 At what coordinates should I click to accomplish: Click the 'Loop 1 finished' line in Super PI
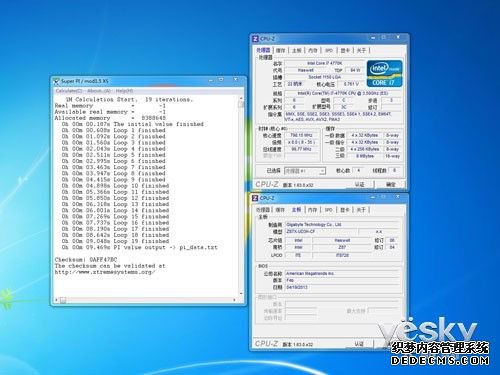coord(113,130)
